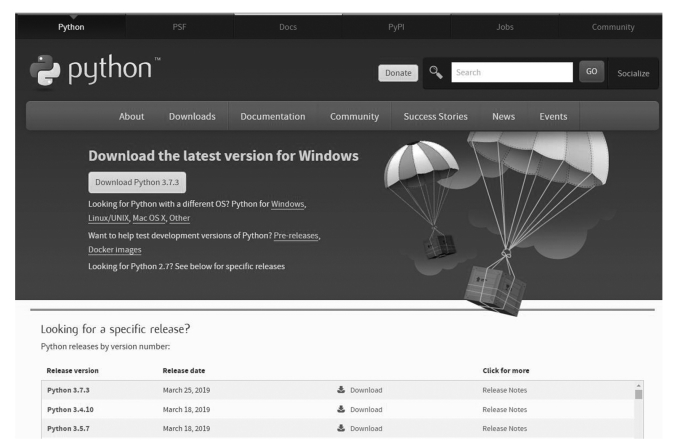Open the Docs top bar tab
The width and height of the screenshot is (683, 448).
[x=288, y=27]
